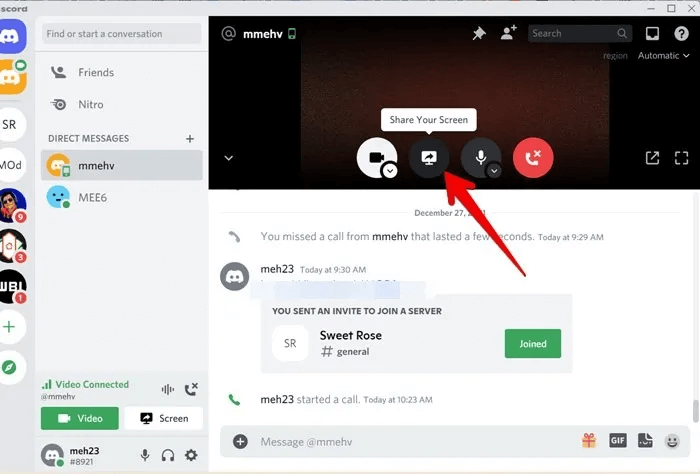Select the MEE6 direct message
This screenshot has height=474, width=700.
coord(121,197)
